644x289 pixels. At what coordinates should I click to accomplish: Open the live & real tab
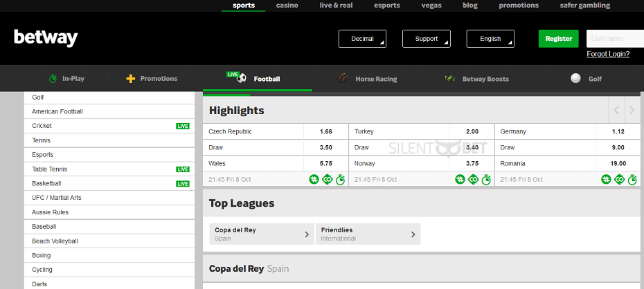(336, 6)
